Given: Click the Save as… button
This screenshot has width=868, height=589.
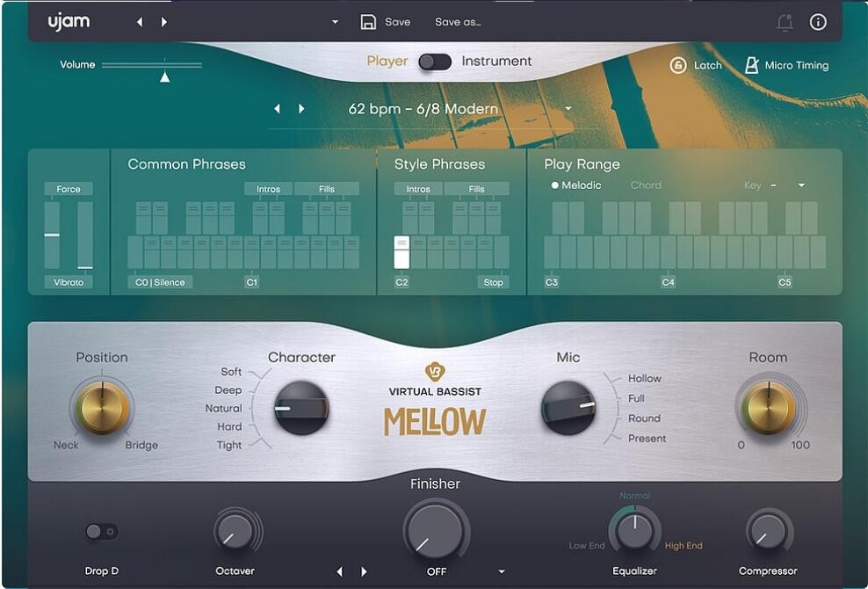Looking at the screenshot, I should tap(458, 22).
